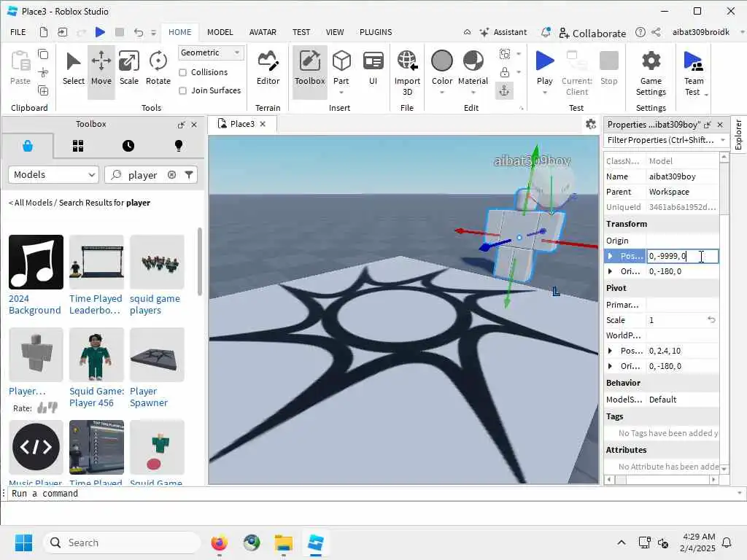
Task: Open the FILE menu
Action: [18, 32]
